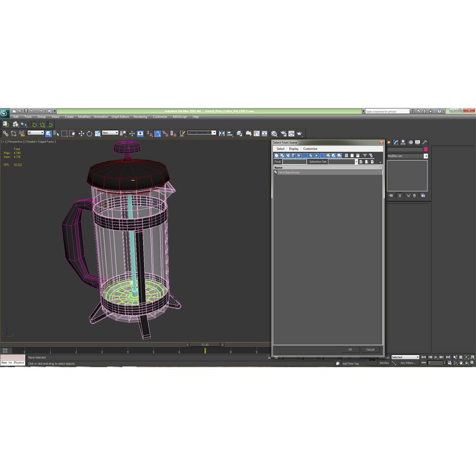Image resolution: width=476 pixels, height=476 pixels.
Task: Choose the Rectangular Selection Region tool
Action: 64,134
